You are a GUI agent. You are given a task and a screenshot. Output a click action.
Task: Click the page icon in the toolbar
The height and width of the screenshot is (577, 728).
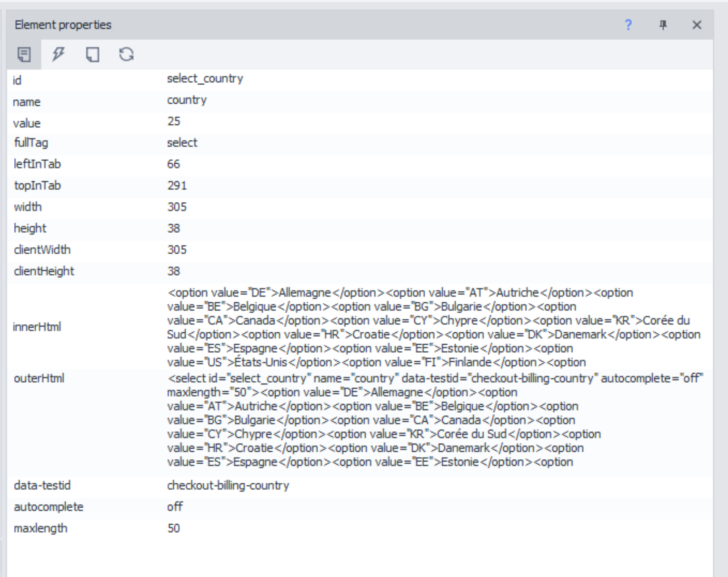(x=92, y=54)
